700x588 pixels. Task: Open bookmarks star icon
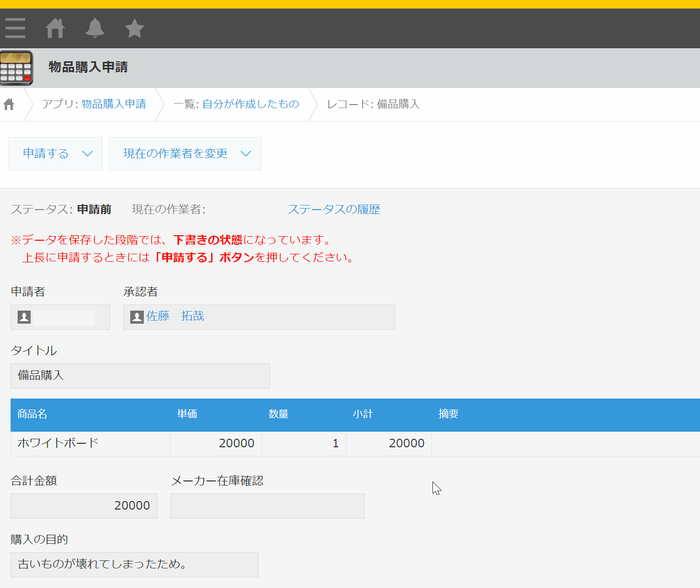[135, 28]
